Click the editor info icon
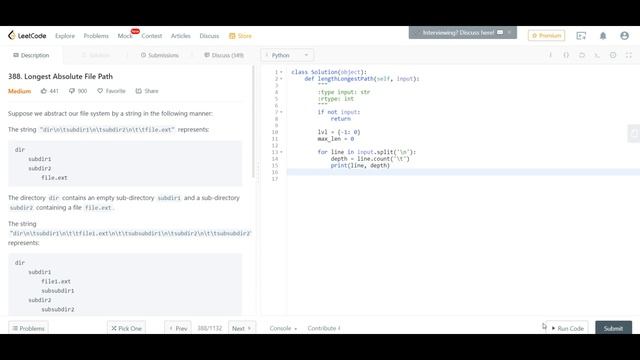The width and height of the screenshot is (640, 360). [x=550, y=55]
